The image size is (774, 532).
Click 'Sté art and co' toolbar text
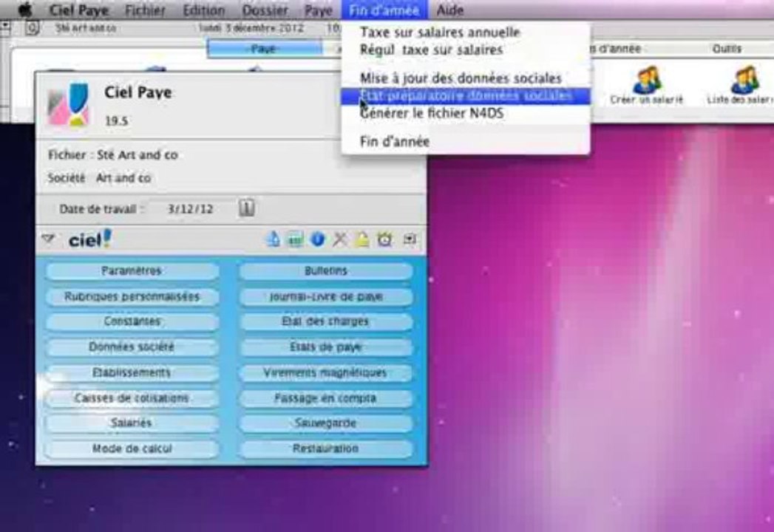click(x=86, y=28)
